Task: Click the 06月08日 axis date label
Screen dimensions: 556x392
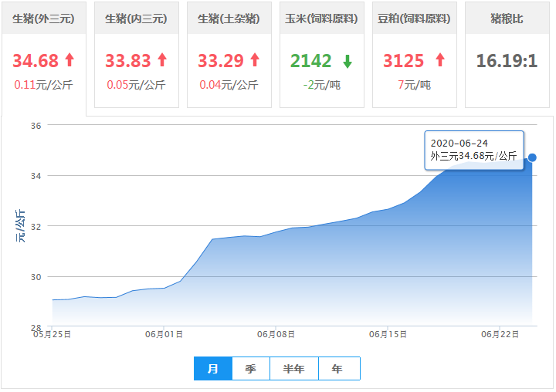Action: pos(277,334)
